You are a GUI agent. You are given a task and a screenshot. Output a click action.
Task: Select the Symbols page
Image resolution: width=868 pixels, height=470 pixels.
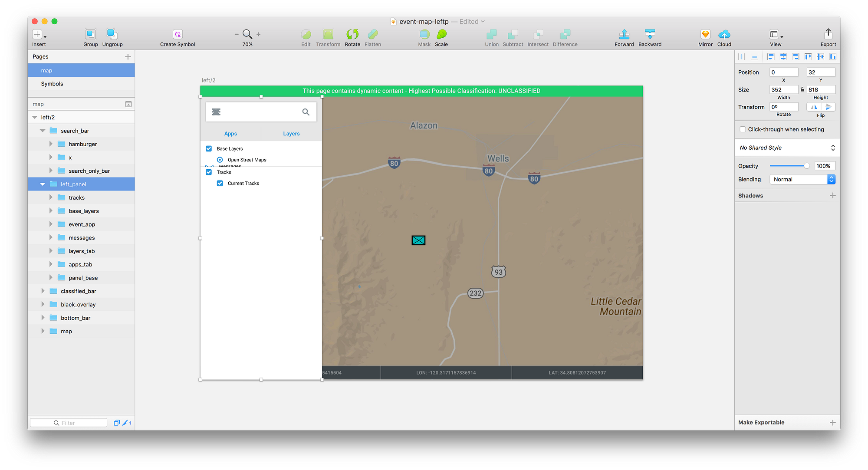pyautogui.click(x=52, y=84)
